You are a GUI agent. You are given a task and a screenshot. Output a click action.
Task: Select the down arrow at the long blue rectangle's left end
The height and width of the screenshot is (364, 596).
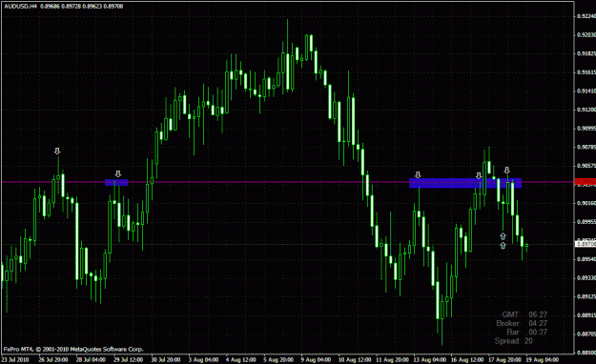(418, 174)
